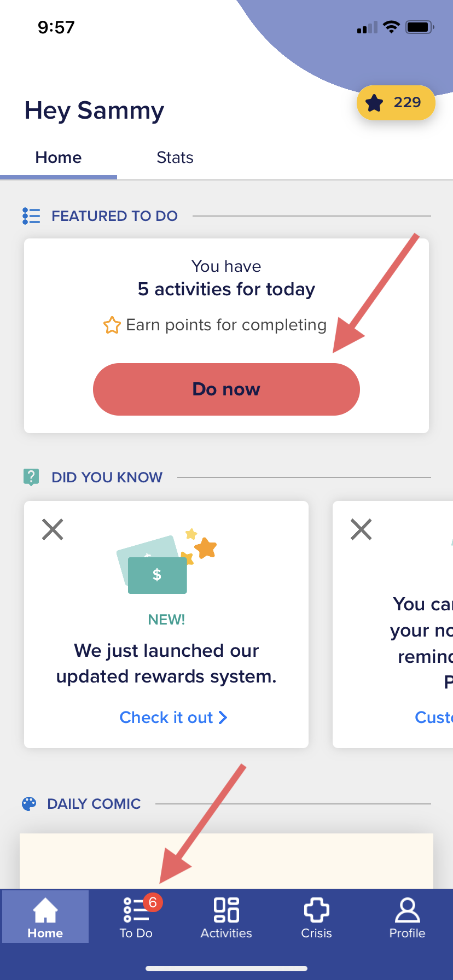The height and width of the screenshot is (980, 453).
Task: Dismiss the rewards system card
Action: tap(53, 529)
